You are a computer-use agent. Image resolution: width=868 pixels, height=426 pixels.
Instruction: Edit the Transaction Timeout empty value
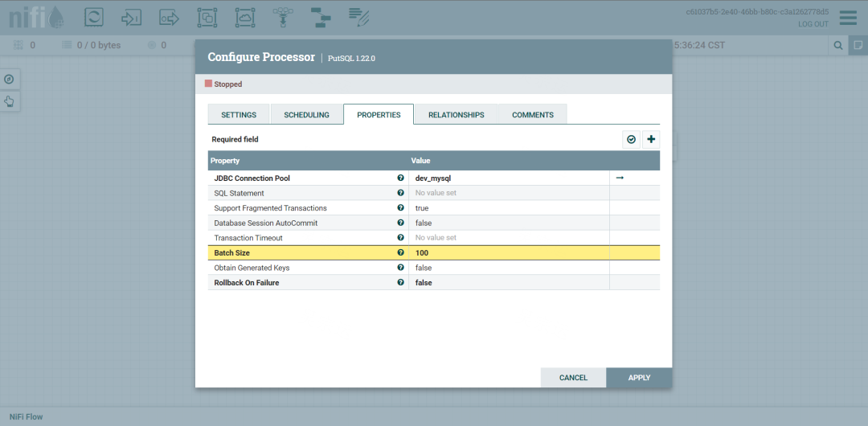click(509, 237)
